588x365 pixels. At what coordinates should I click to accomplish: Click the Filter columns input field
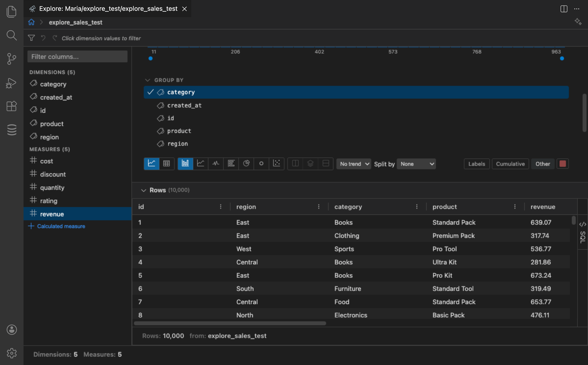pos(77,57)
